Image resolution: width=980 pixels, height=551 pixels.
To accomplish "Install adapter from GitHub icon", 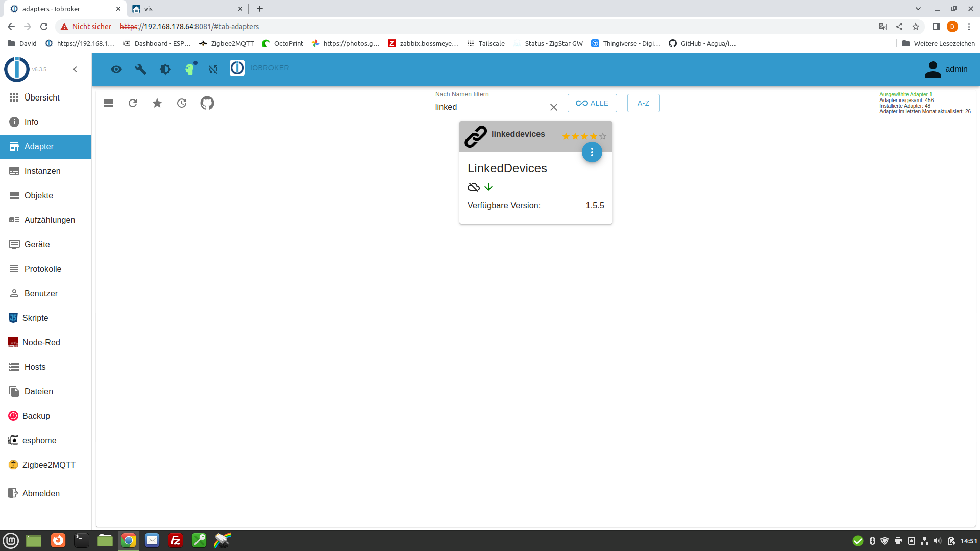I will [x=207, y=103].
